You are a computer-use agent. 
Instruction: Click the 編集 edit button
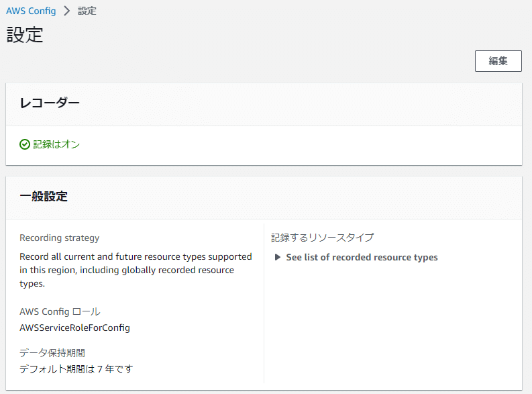498,61
